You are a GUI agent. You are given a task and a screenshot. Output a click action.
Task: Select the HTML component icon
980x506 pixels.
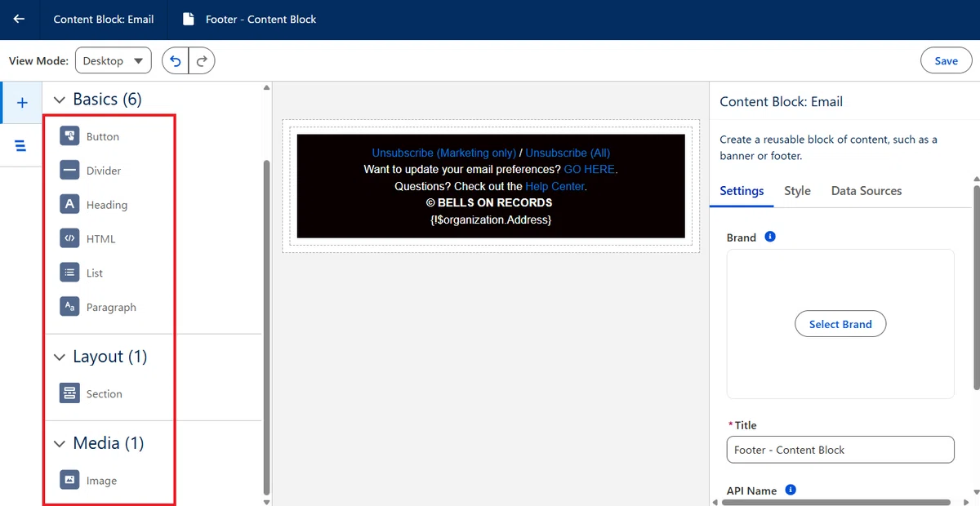pos(69,238)
